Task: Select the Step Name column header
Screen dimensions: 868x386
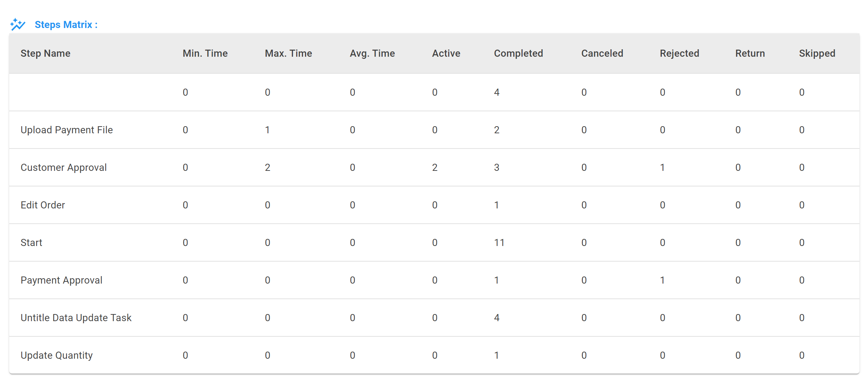Action: click(45, 54)
